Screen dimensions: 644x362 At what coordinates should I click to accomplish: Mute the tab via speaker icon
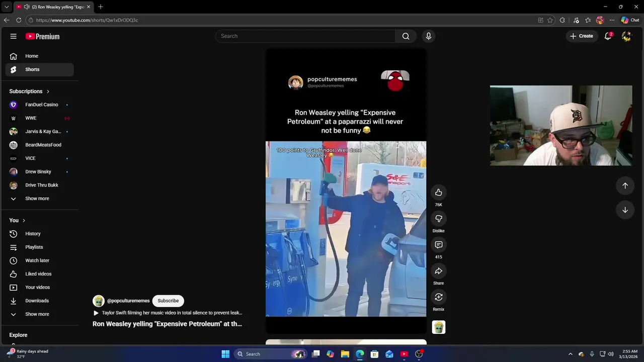coord(26,7)
